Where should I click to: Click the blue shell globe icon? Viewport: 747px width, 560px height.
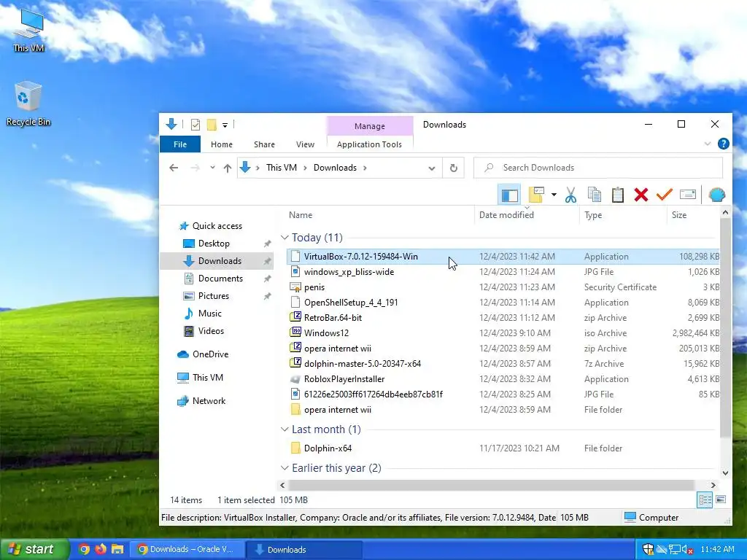pyautogui.click(x=716, y=194)
